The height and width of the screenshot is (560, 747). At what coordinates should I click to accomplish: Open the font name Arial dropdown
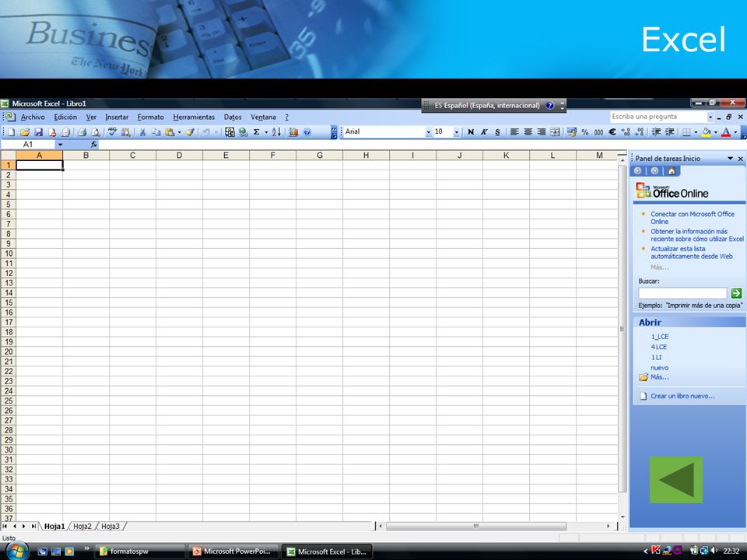point(428,132)
